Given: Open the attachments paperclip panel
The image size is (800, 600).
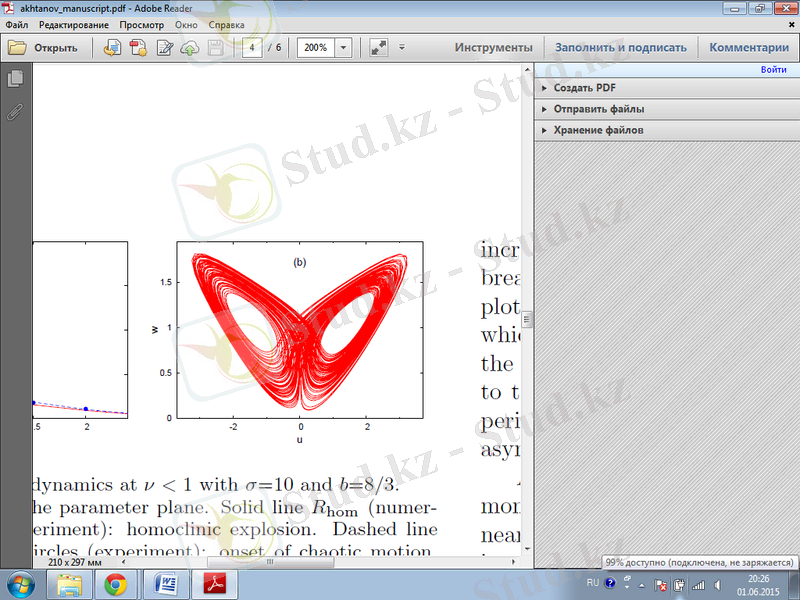Looking at the screenshot, I should 15,111.
